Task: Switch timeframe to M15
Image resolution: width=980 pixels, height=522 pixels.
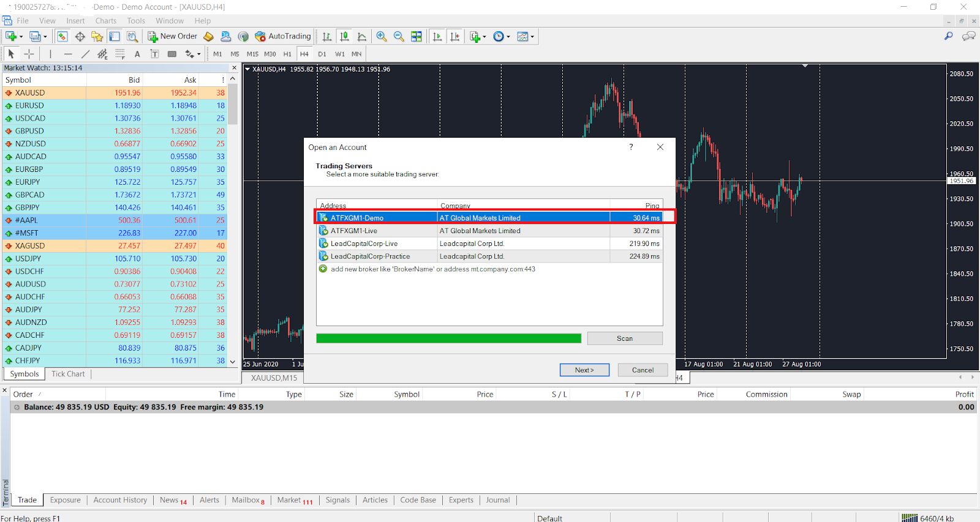Action: point(252,54)
